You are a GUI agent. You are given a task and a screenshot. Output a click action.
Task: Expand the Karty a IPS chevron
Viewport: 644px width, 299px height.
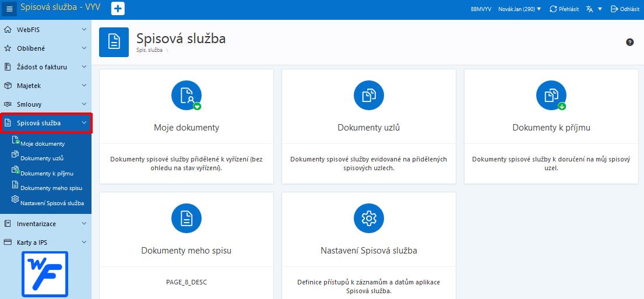click(84, 242)
